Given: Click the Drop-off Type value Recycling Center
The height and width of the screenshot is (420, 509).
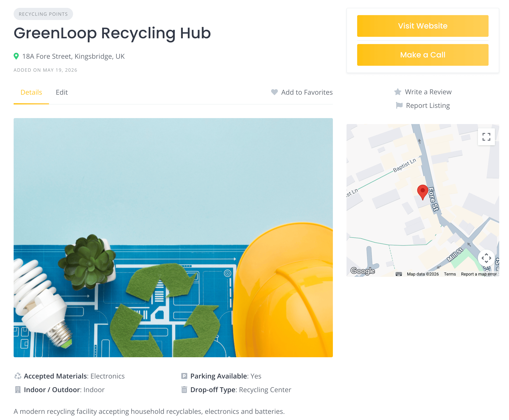Looking at the screenshot, I should (x=265, y=390).
